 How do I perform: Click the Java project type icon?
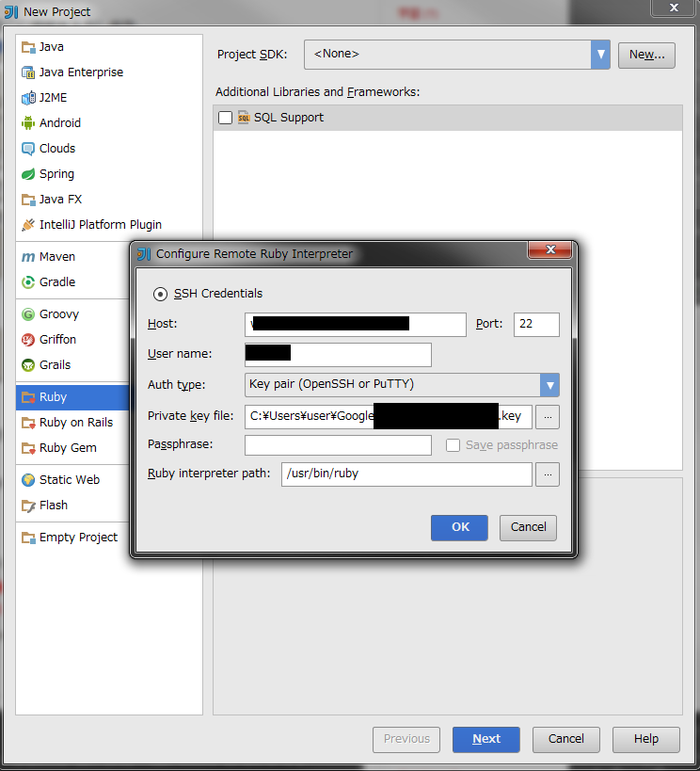[28, 47]
